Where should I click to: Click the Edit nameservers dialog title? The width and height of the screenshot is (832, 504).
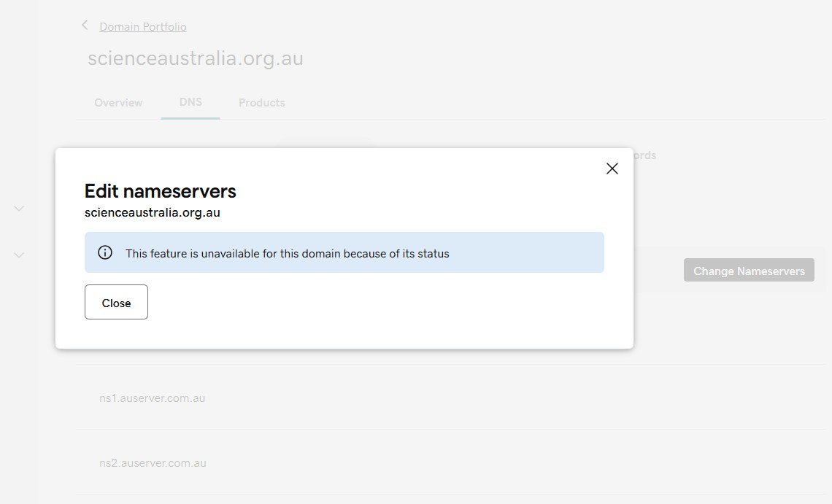[161, 191]
